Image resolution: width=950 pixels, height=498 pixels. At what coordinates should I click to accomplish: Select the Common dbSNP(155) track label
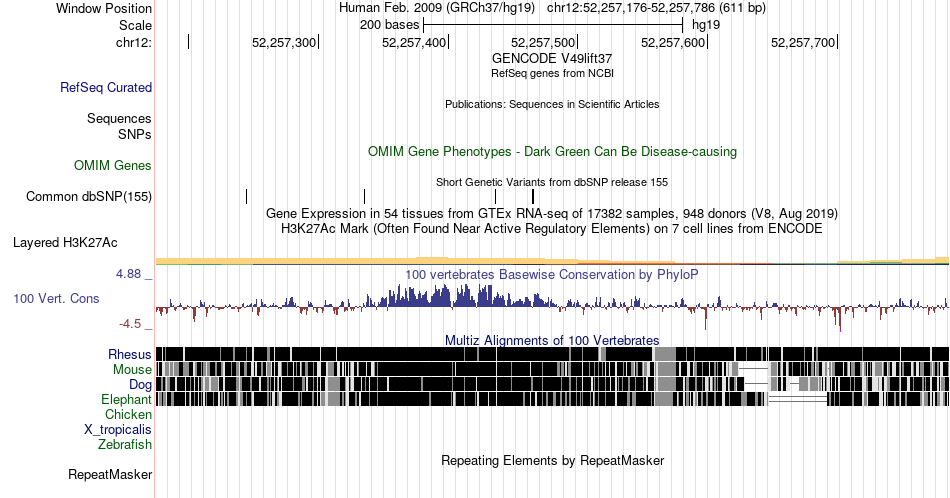[x=89, y=196]
